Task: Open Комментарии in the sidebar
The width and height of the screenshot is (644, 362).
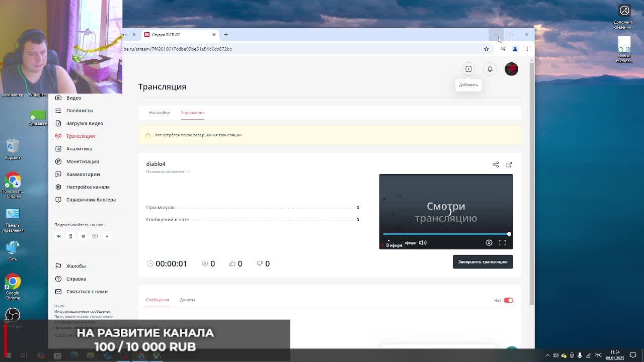Action: tap(83, 174)
